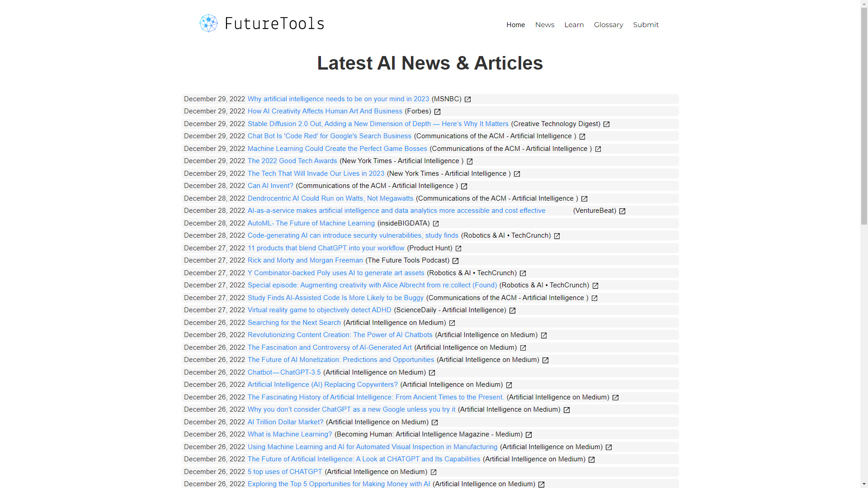The height and width of the screenshot is (488, 868).
Task: Open external icon on ChatGPT as new Google row
Action: [567, 410]
